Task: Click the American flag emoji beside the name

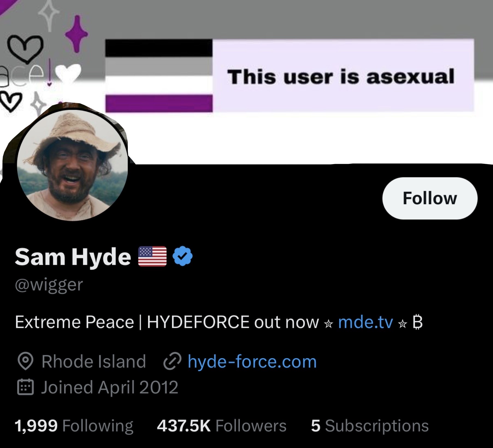Action: point(152,256)
